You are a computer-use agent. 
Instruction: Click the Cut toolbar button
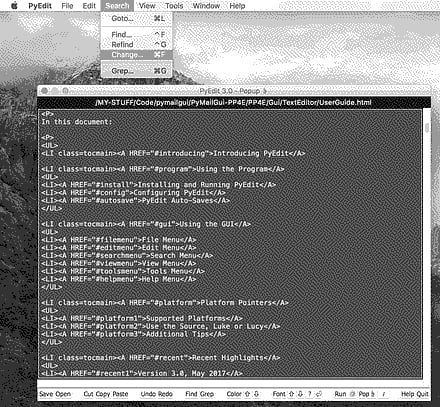[x=88, y=394]
